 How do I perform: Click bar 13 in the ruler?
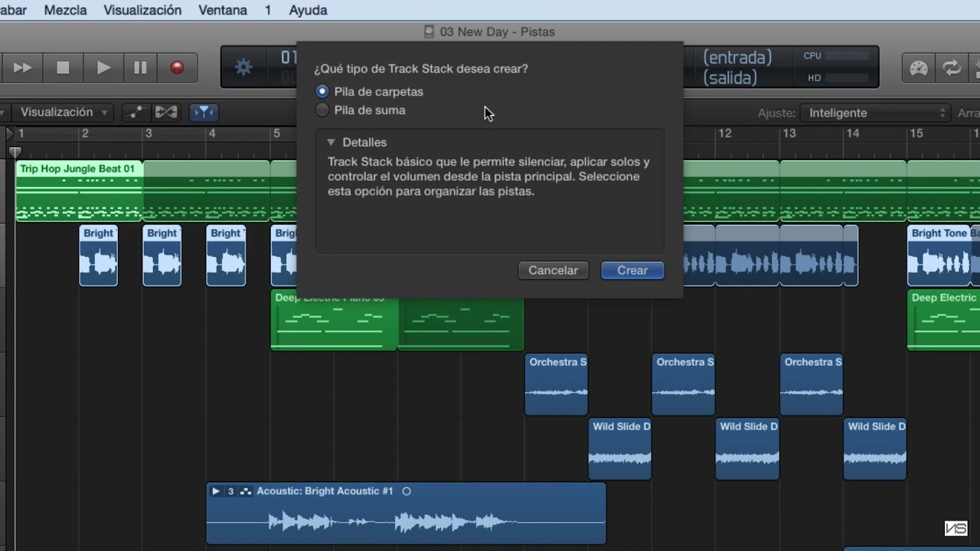coord(789,133)
